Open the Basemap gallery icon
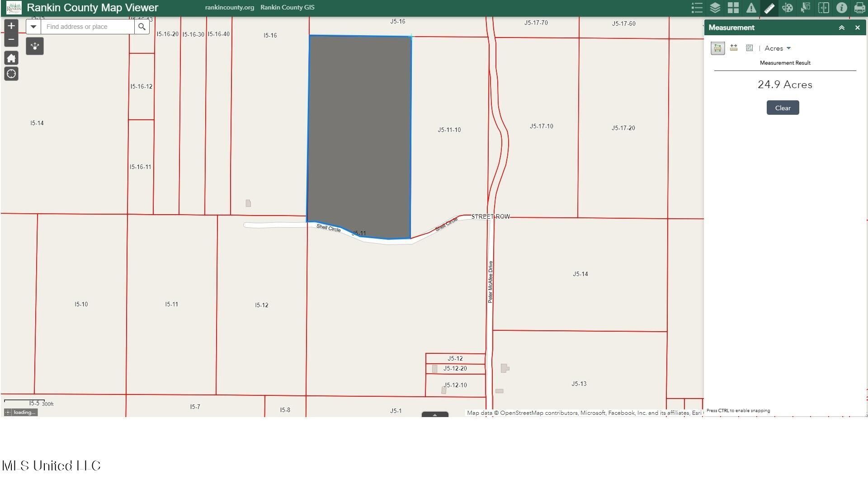This screenshot has height=488, width=868. point(733,8)
